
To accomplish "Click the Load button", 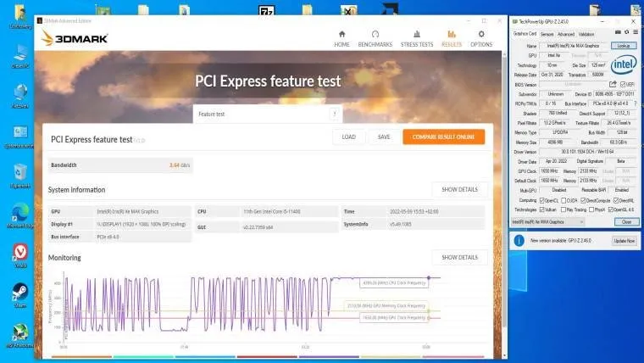I will tap(349, 137).
